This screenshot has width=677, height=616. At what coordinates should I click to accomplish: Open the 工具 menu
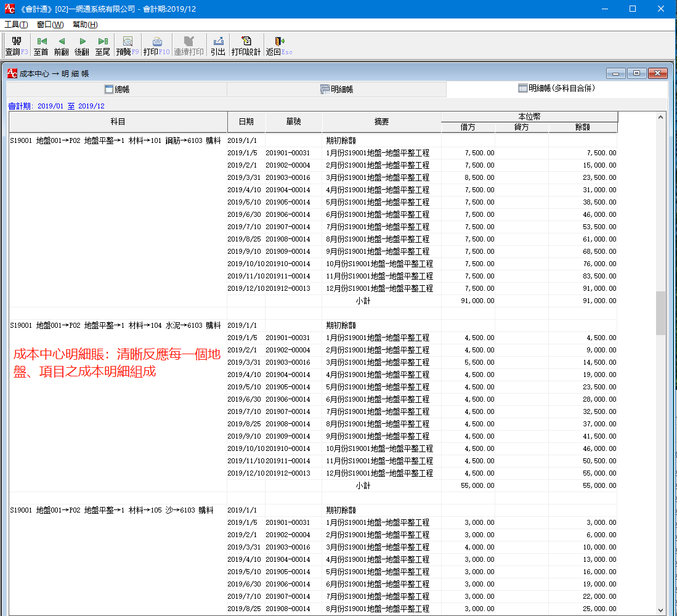tap(16, 25)
